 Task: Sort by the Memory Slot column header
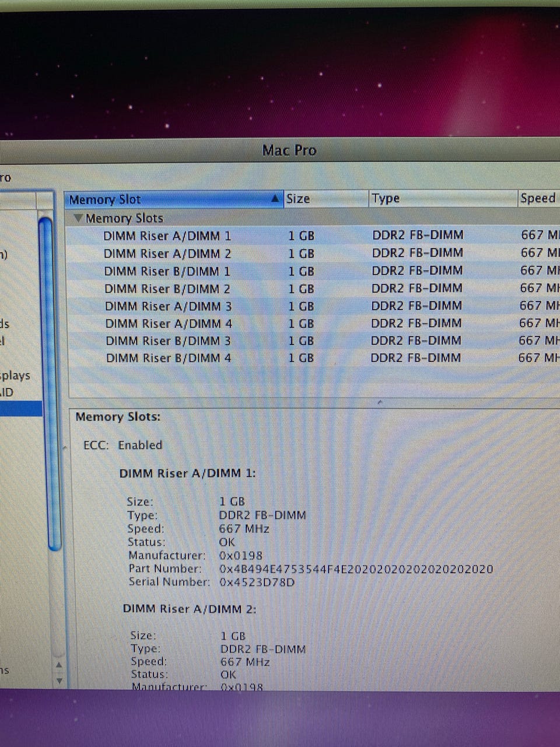[x=174, y=200]
